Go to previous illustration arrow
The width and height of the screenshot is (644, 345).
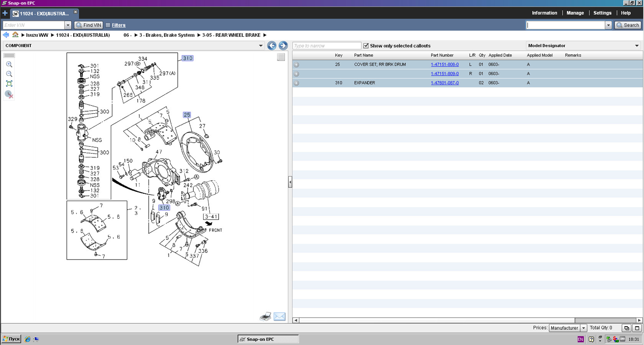point(272,46)
